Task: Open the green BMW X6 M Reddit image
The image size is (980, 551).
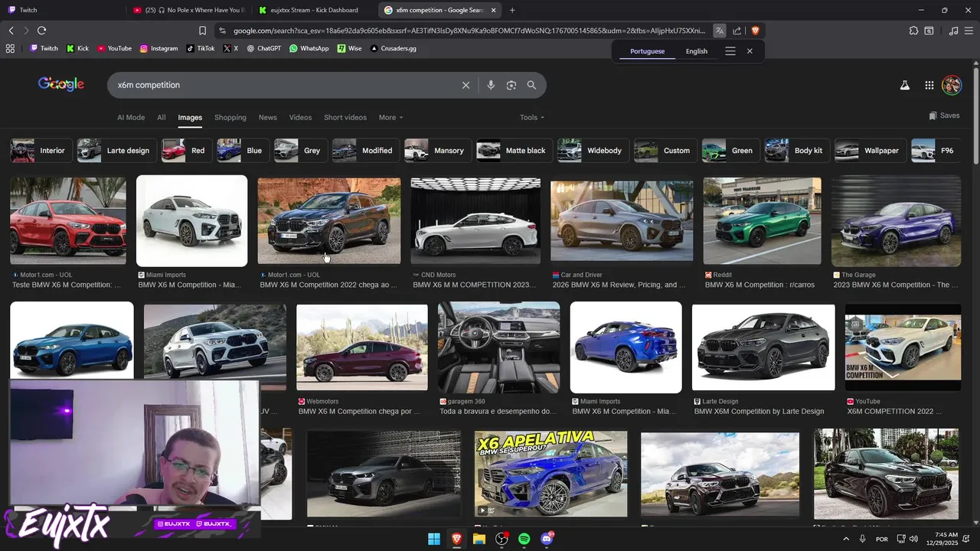Action: click(x=762, y=221)
